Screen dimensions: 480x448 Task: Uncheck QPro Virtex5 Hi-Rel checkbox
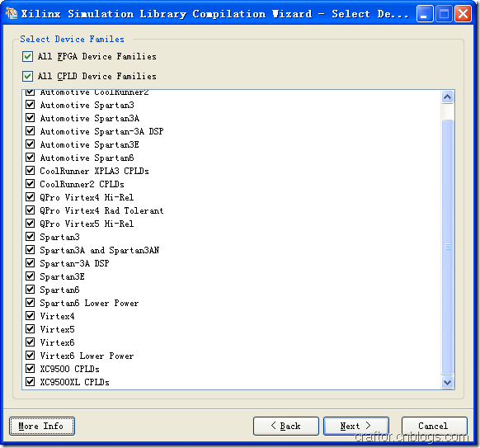click(x=30, y=224)
